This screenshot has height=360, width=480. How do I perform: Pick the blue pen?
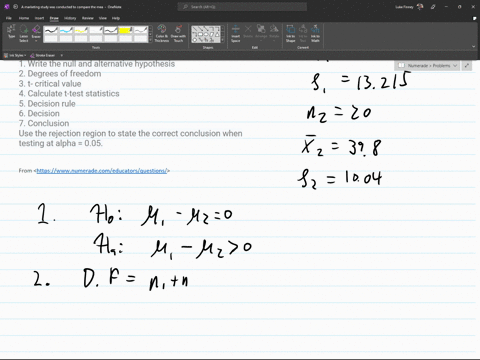[66, 30]
